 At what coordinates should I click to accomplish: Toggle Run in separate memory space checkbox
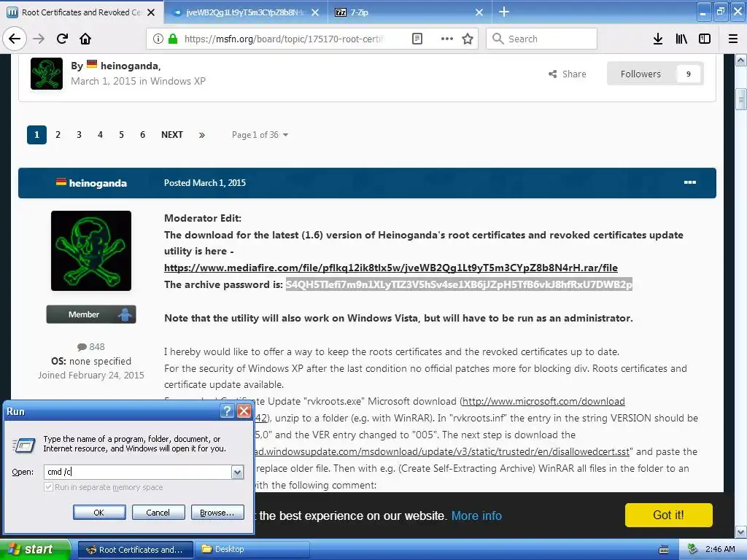48,487
